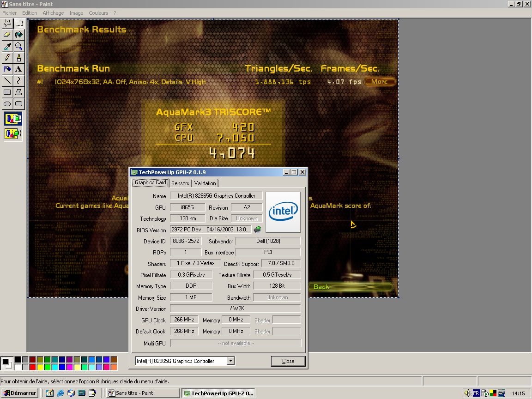Click TechPowerUp GPU-Z taskbar button
This screenshot has width=532, height=399.
(x=218, y=393)
